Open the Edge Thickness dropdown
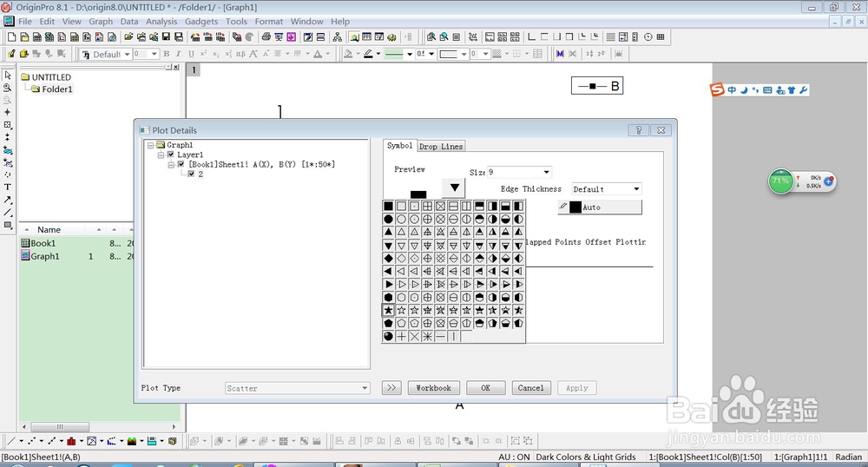The width and height of the screenshot is (868, 467). 636,189
